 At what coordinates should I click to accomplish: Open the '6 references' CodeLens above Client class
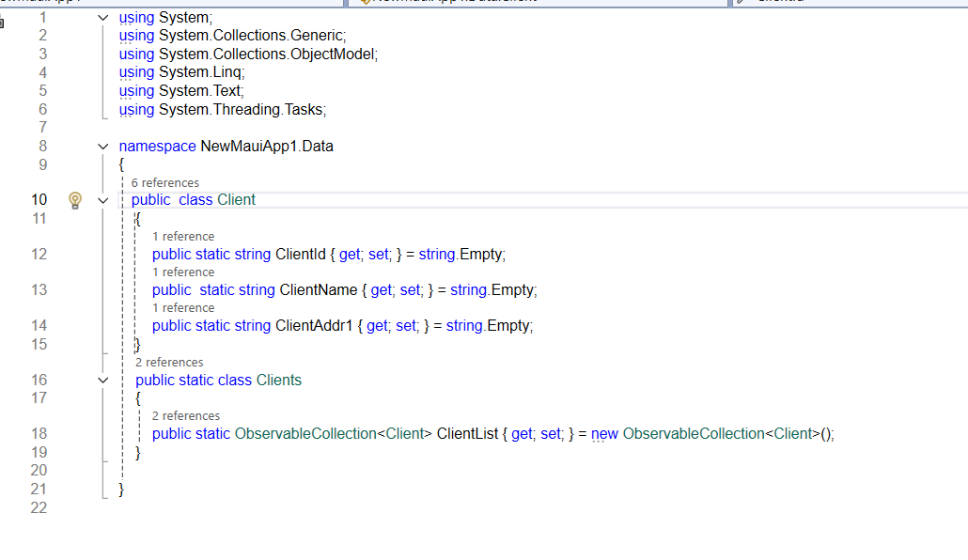click(x=164, y=183)
